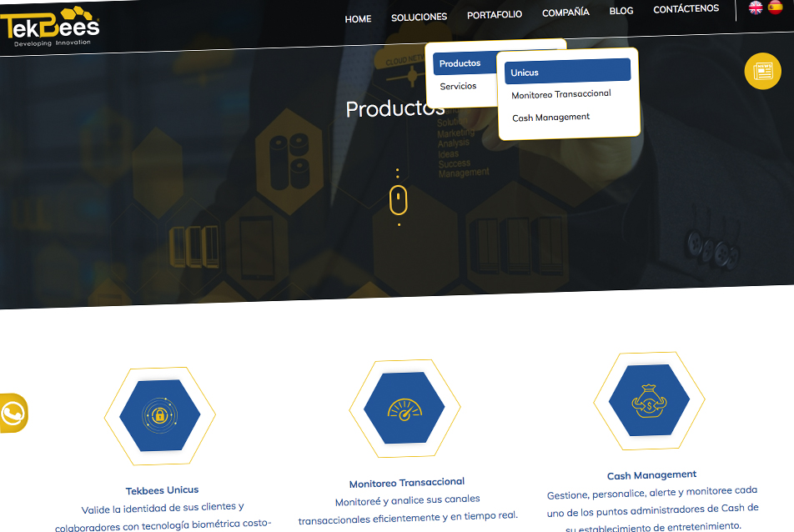Screen dimensions: 794x532
Task: Switch language with the Spain flag
Action: (776, 8)
